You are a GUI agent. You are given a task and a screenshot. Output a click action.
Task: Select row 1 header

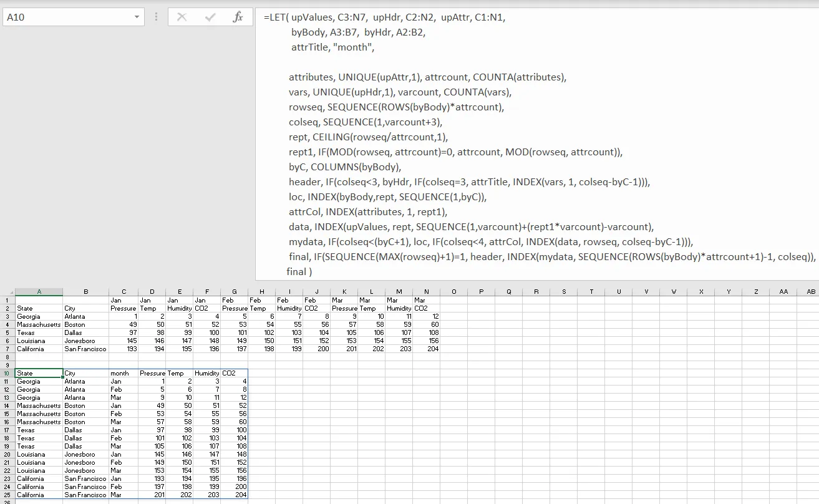click(x=7, y=300)
